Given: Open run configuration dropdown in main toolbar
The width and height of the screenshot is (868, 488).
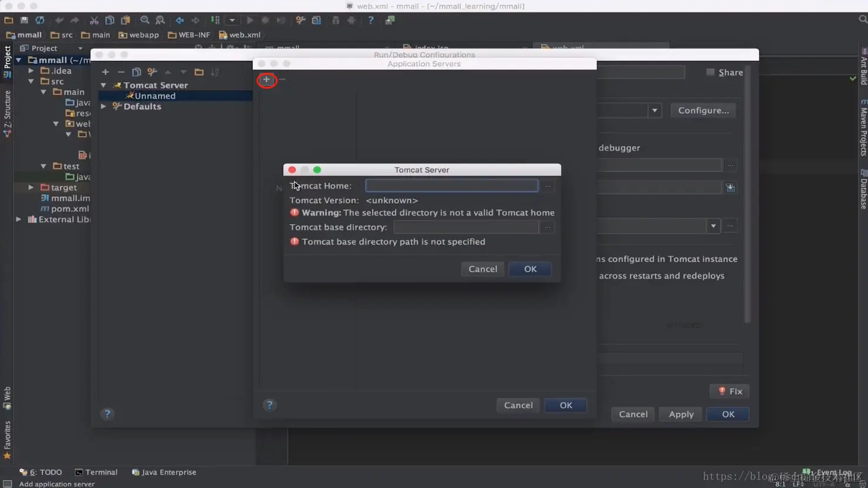Looking at the screenshot, I should [232, 21].
